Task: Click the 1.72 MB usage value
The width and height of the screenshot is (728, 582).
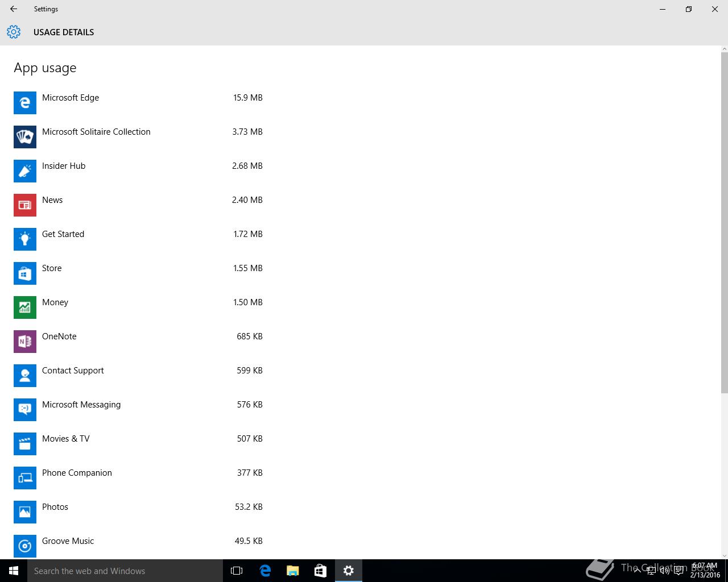Action: pyautogui.click(x=248, y=234)
